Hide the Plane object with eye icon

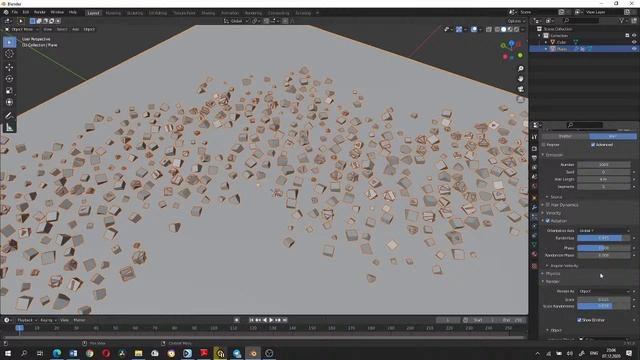pos(634,49)
